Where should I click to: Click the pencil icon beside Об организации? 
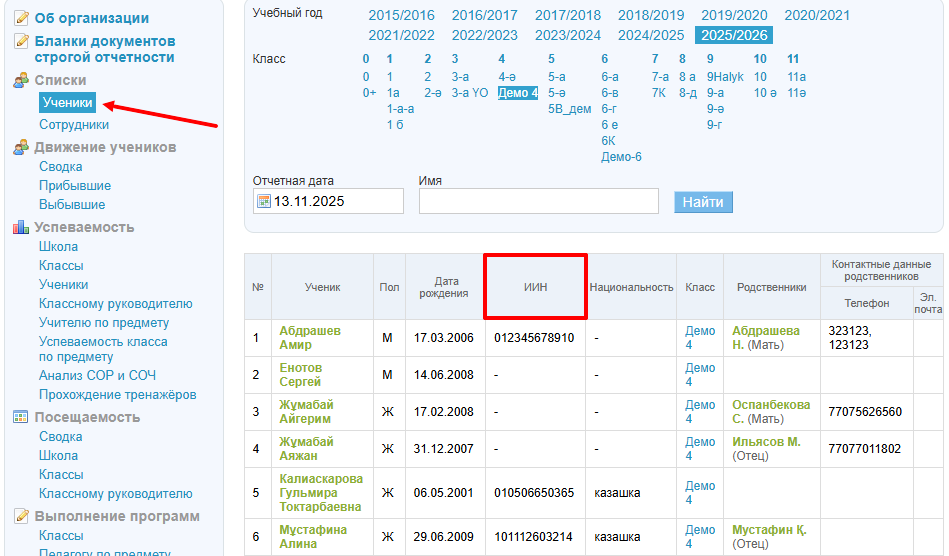pyautogui.click(x=21, y=18)
